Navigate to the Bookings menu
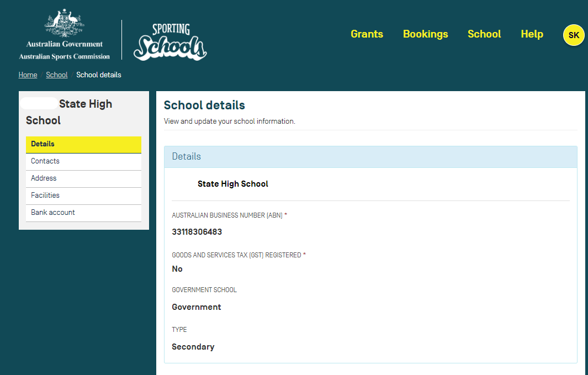This screenshot has width=588, height=375. click(425, 34)
